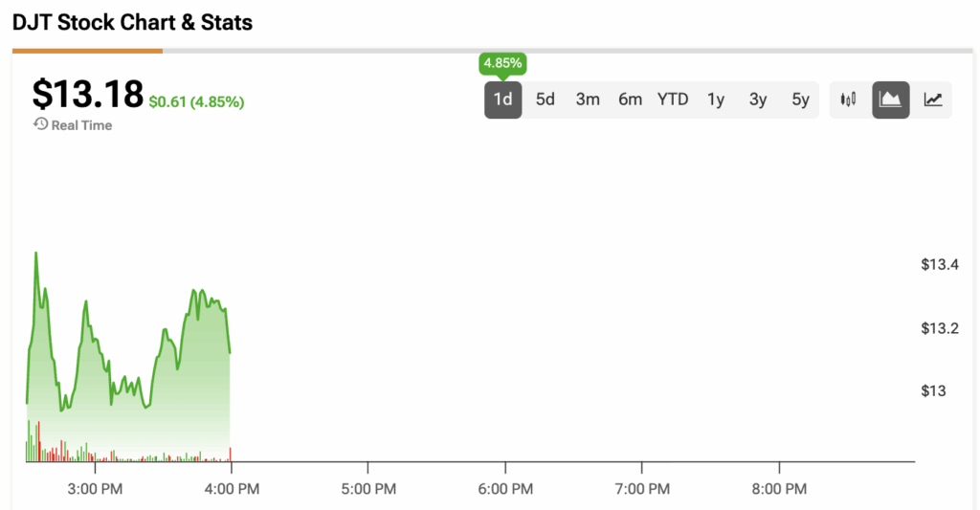Click the $13.4 price axis label

pos(940,264)
